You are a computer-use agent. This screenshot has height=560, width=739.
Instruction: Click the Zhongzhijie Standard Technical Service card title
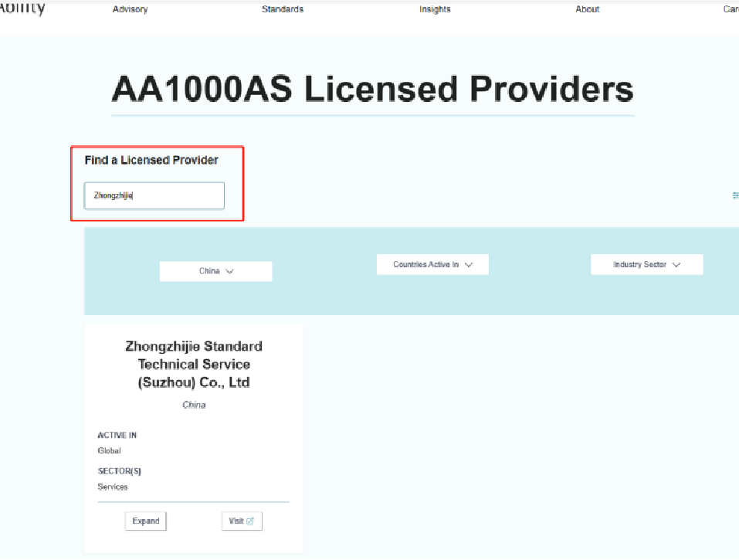[194, 364]
